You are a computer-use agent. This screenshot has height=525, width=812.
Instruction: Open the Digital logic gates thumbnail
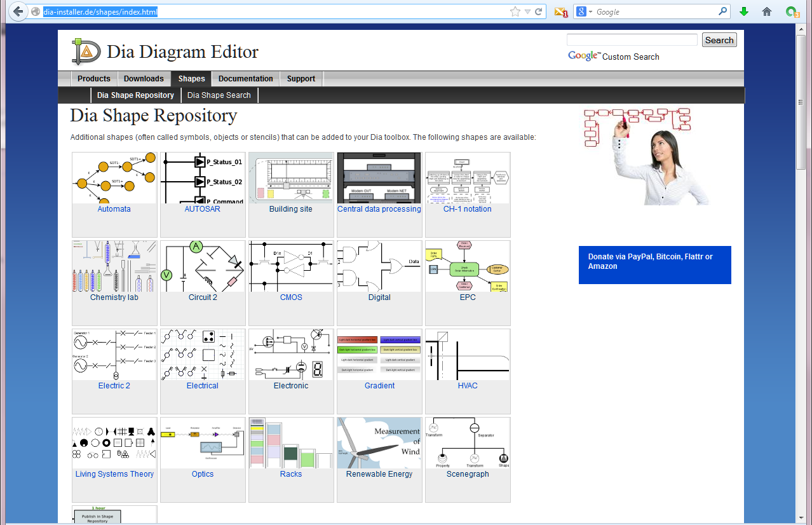[379, 266]
